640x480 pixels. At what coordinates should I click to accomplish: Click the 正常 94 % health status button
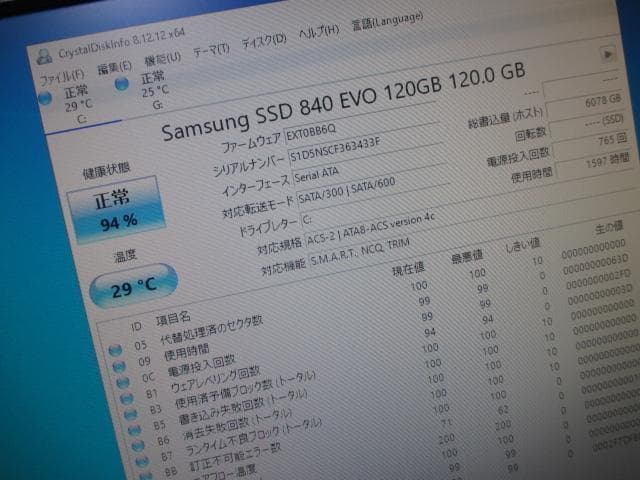tap(116, 210)
